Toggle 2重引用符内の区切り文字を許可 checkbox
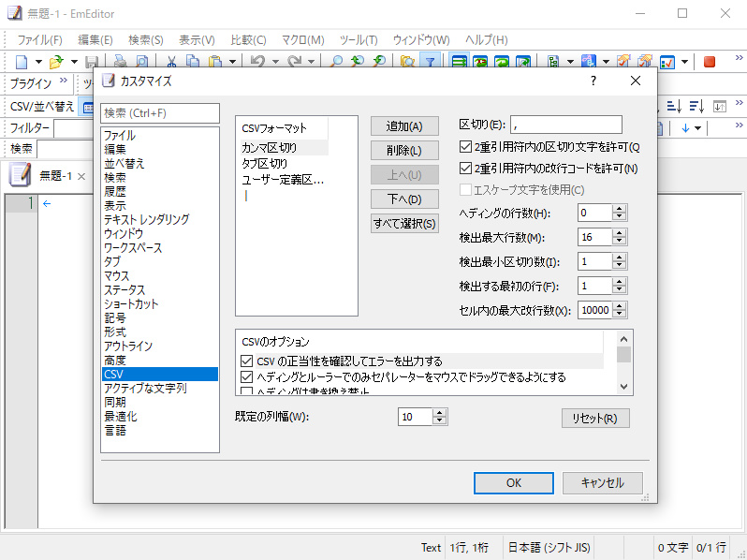Screen dimensions: 747x560 tap(465, 147)
